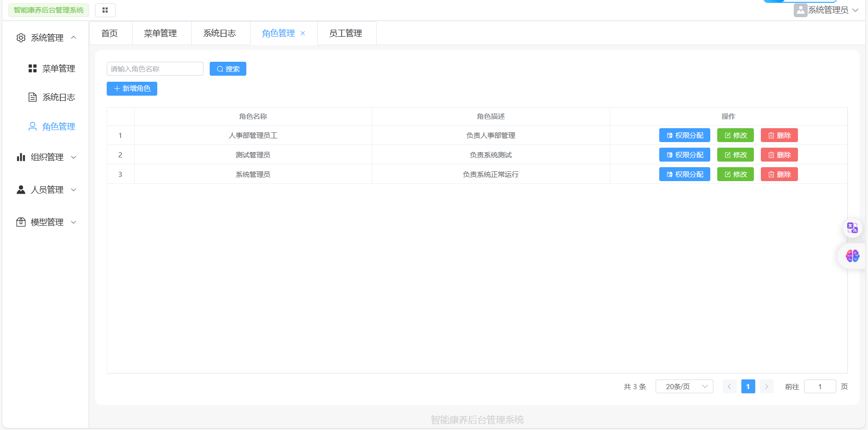868x430 pixels.
Task: Click the 负责系统正常运行 description cell
Action: pyautogui.click(x=490, y=174)
